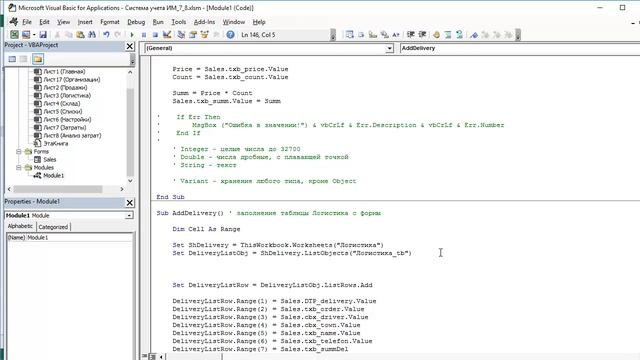Image resolution: width=640 pixels, height=360 pixels.
Task: Open the Window menu
Action: coord(233,22)
